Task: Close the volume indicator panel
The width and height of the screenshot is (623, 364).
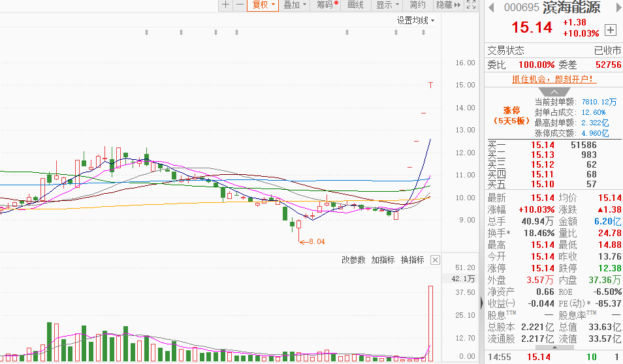Action: pos(436,260)
